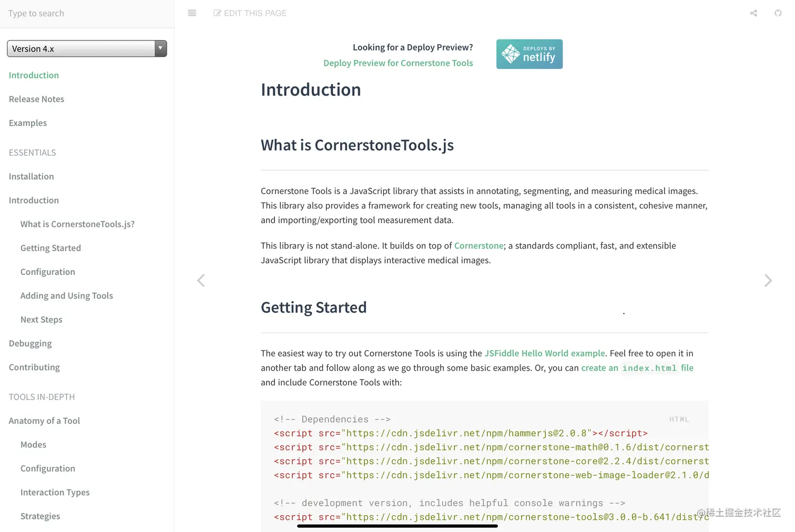The image size is (795, 532).
Task: Click the Getting Started heading in content
Action: tap(314, 308)
